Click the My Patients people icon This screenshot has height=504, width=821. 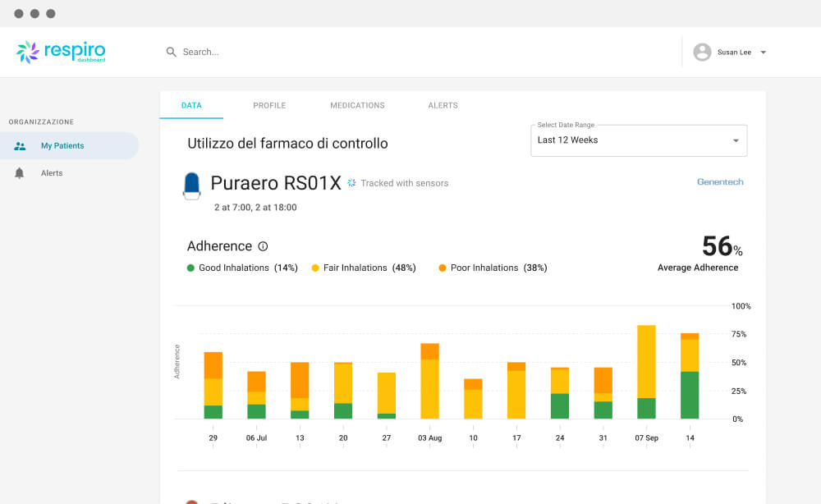(20, 146)
